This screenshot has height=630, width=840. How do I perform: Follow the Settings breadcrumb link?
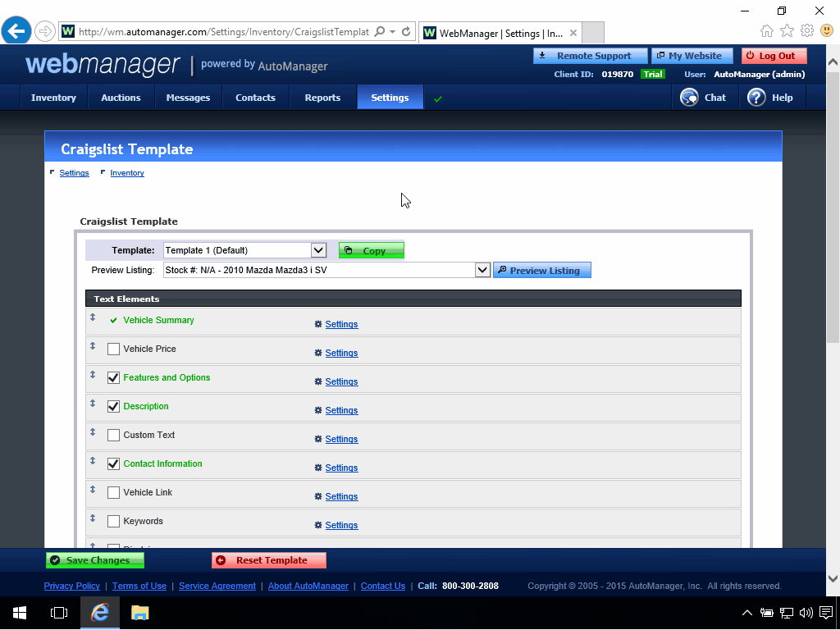(x=74, y=172)
